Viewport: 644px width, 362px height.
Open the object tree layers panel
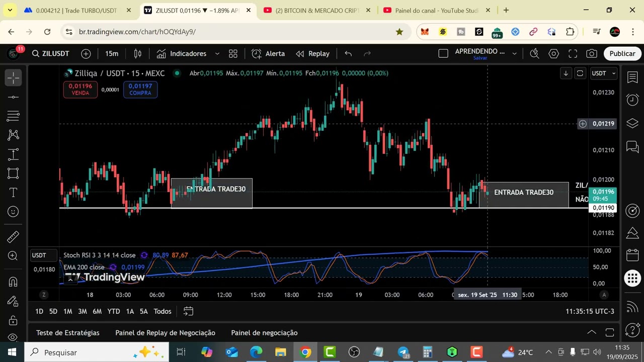point(632,123)
